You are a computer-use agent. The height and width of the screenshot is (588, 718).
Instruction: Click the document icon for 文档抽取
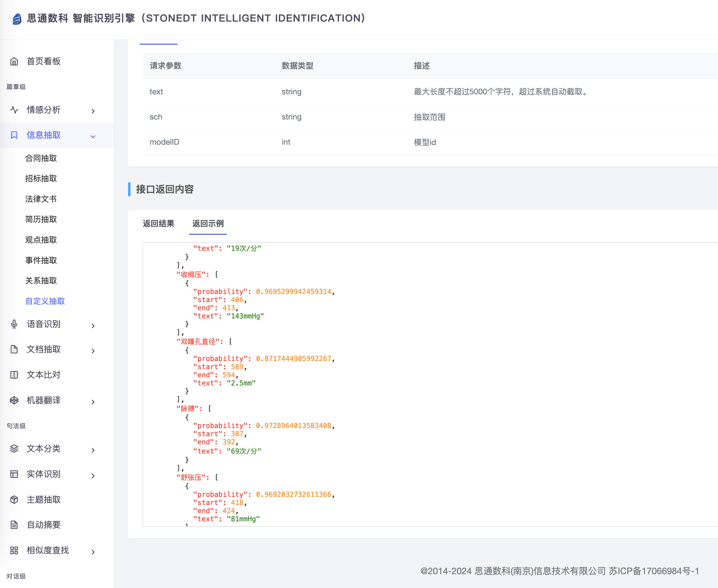(x=14, y=349)
